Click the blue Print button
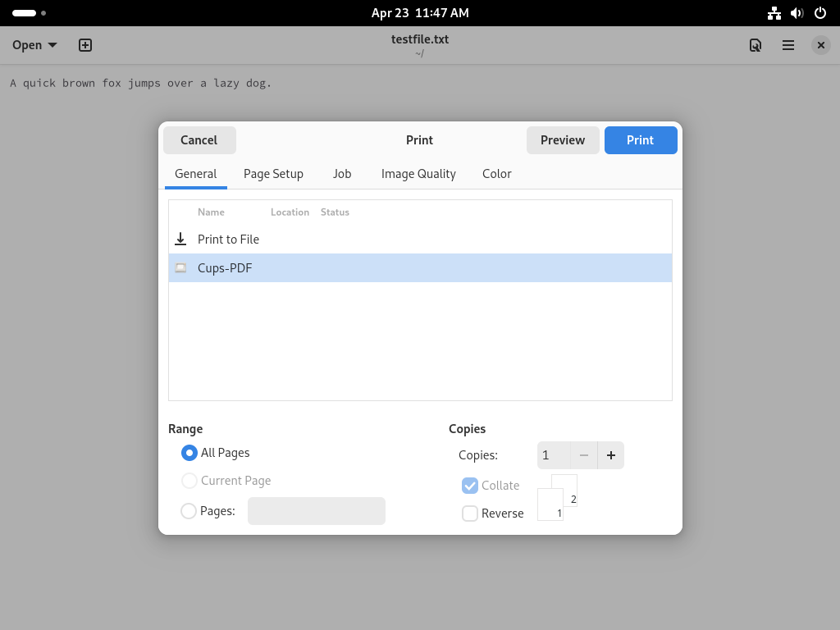The height and width of the screenshot is (630, 840). click(641, 140)
